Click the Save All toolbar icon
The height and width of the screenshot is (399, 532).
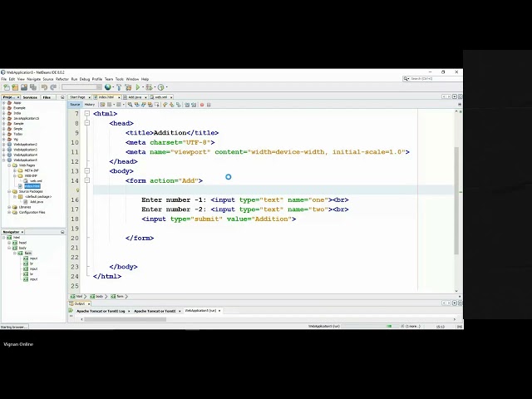click(33, 87)
